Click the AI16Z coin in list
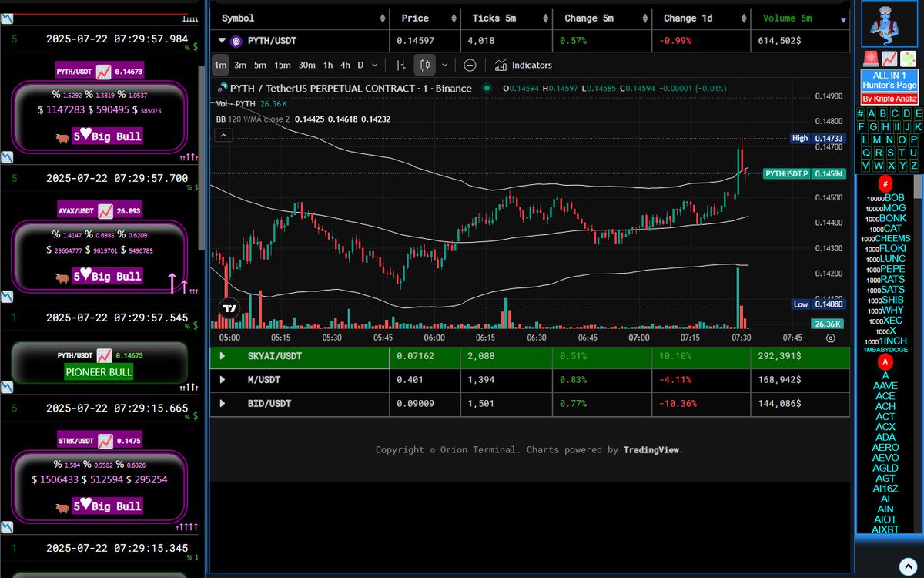The width and height of the screenshot is (924, 578). (x=885, y=489)
